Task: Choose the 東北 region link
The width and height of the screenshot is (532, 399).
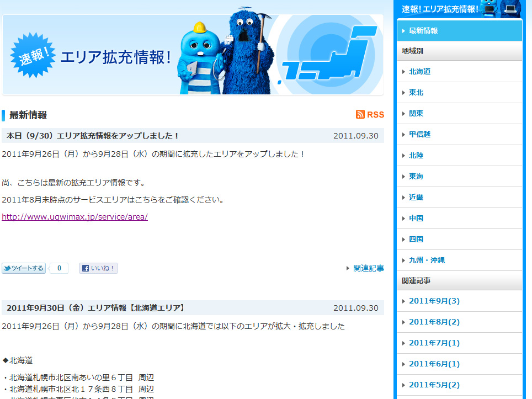Action: point(416,93)
